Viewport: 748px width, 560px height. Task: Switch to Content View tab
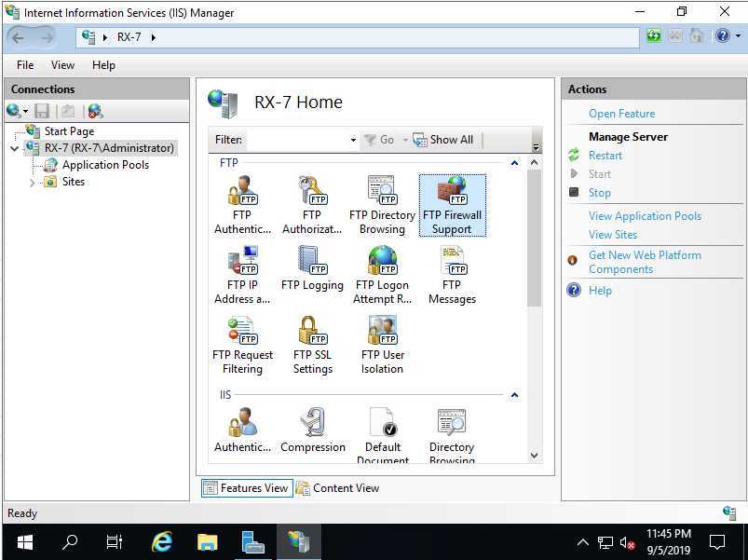[337, 488]
